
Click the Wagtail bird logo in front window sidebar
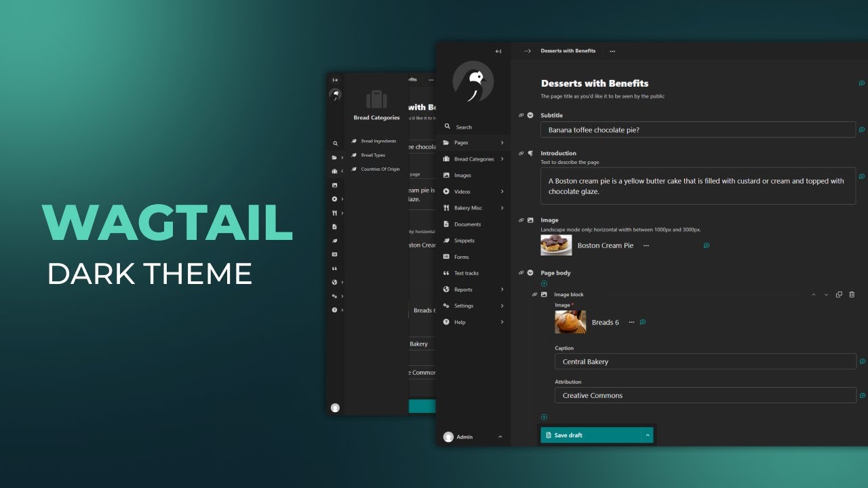(473, 81)
